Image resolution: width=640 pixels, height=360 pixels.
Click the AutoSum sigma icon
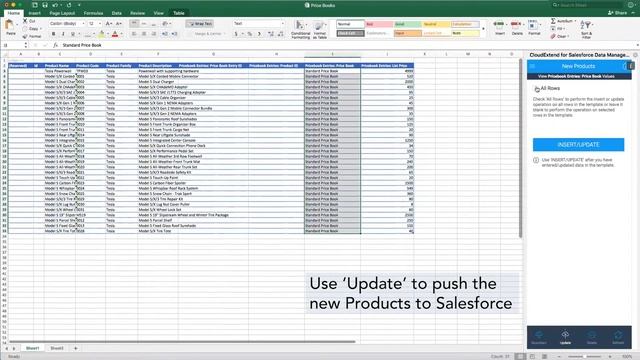point(553,21)
